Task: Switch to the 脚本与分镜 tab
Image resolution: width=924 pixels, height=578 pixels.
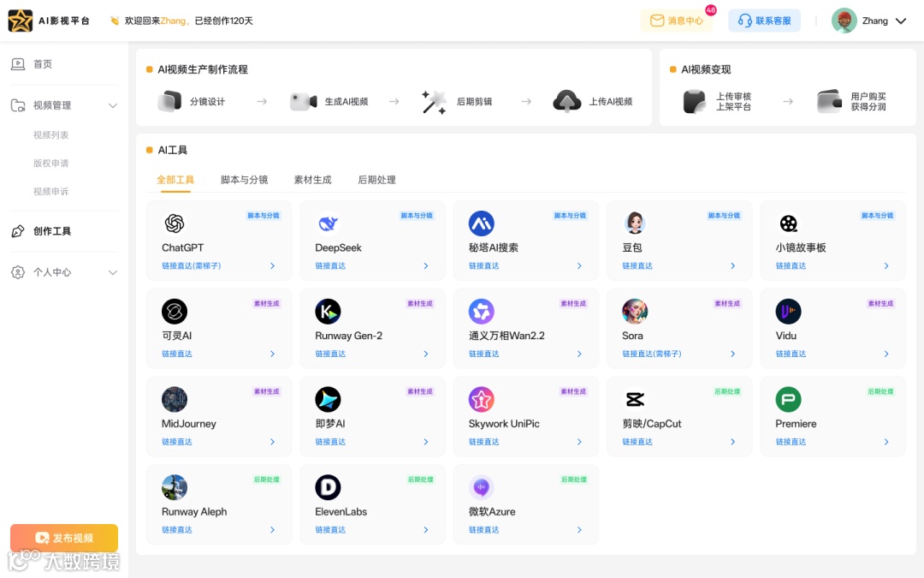Action: point(244,180)
